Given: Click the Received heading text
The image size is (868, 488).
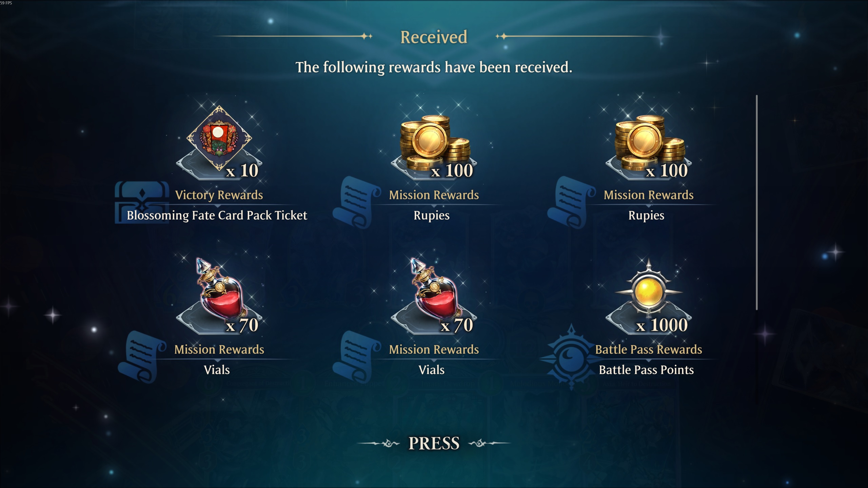Looking at the screenshot, I should pyautogui.click(x=434, y=37).
